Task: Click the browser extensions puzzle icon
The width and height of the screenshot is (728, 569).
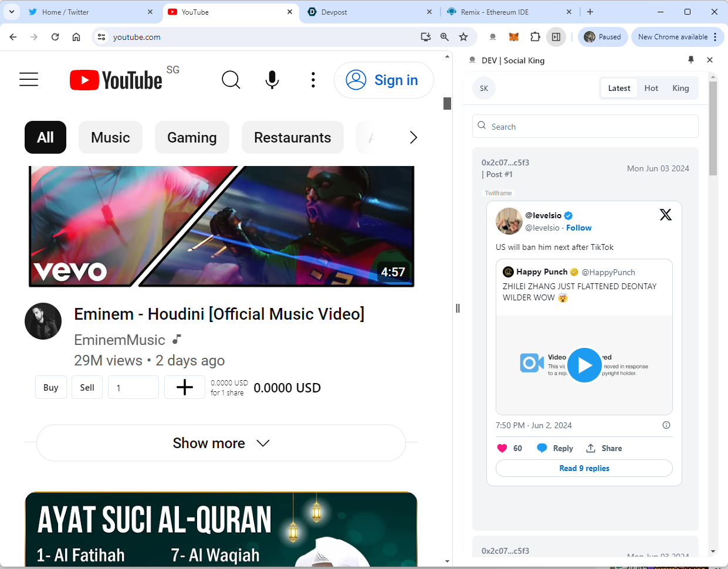Action: coord(535,36)
